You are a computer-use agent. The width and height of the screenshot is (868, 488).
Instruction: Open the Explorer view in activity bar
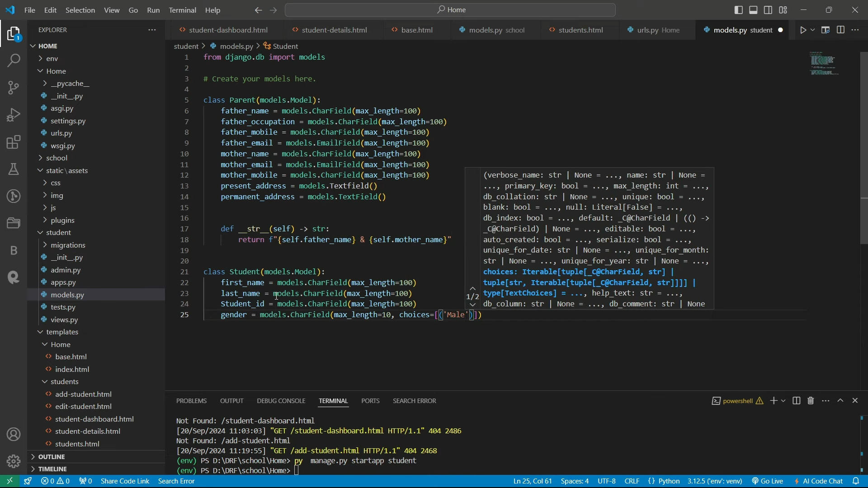pos(14,34)
